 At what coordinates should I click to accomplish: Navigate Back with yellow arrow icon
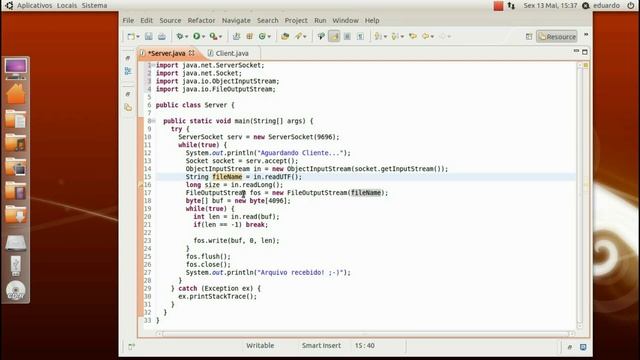pos(426,36)
